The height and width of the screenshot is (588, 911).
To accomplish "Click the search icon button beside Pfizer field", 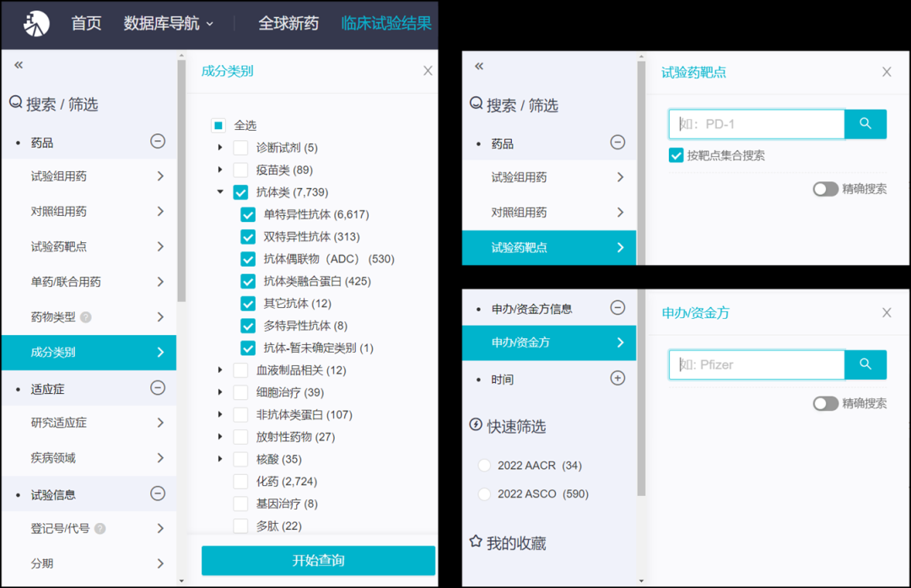I will pyautogui.click(x=865, y=364).
